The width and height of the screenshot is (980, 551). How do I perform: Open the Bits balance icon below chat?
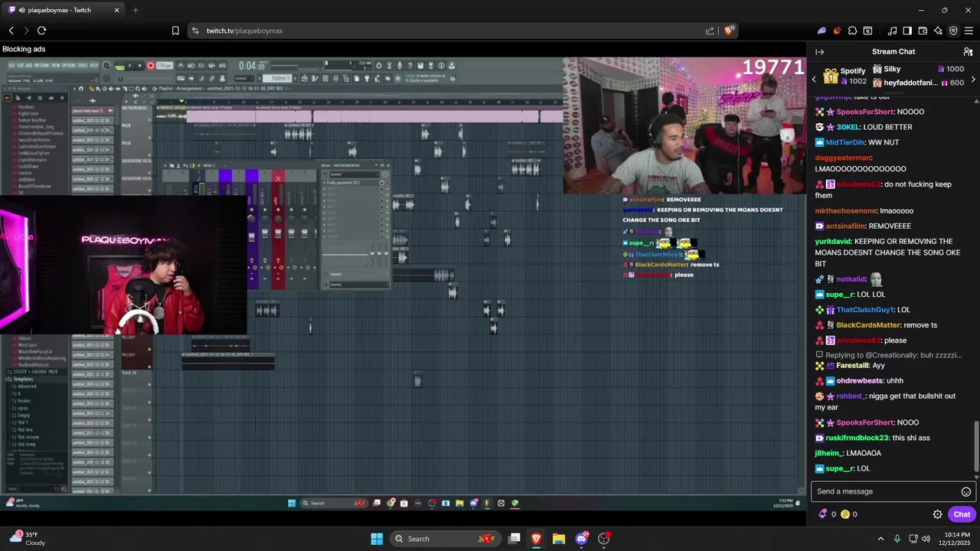click(x=823, y=514)
